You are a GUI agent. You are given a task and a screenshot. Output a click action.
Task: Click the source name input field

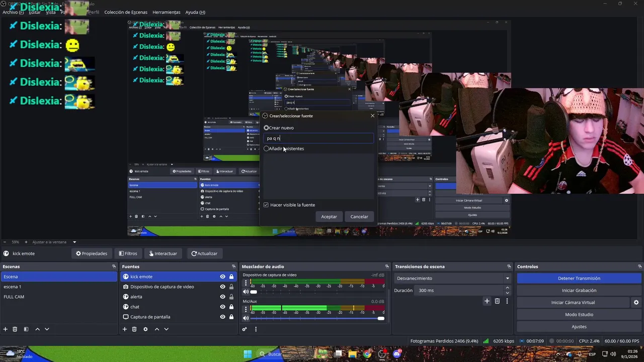319,138
